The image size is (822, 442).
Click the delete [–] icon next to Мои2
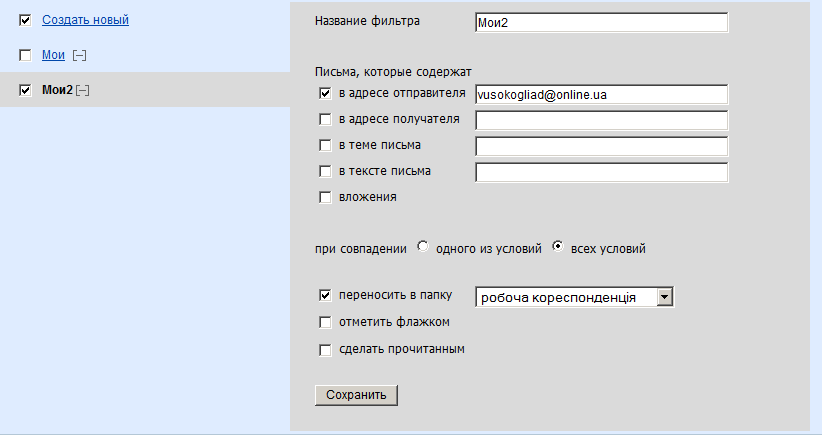(x=82, y=90)
